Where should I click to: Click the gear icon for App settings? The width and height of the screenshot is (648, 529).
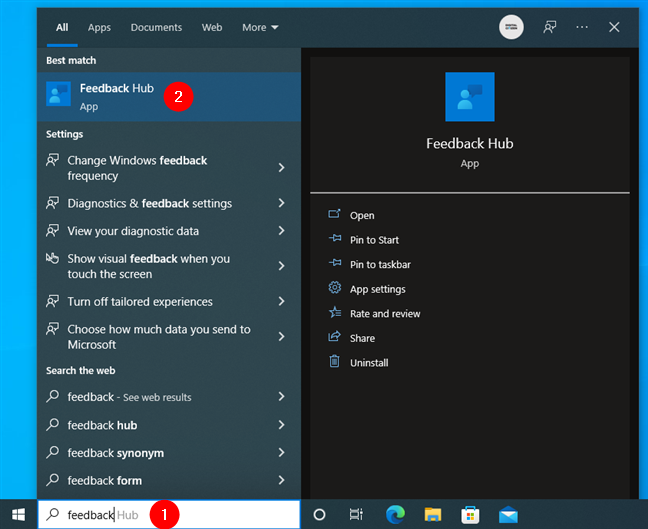coord(335,287)
